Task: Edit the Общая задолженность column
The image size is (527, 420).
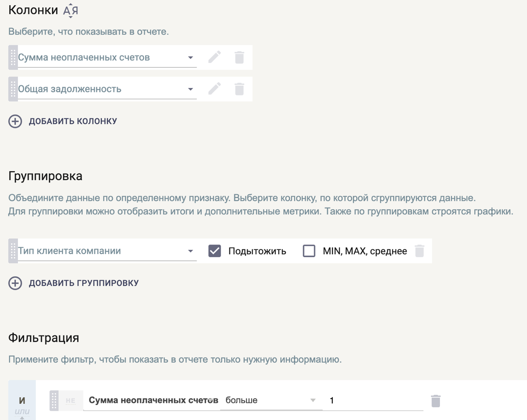Action: click(x=214, y=89)
